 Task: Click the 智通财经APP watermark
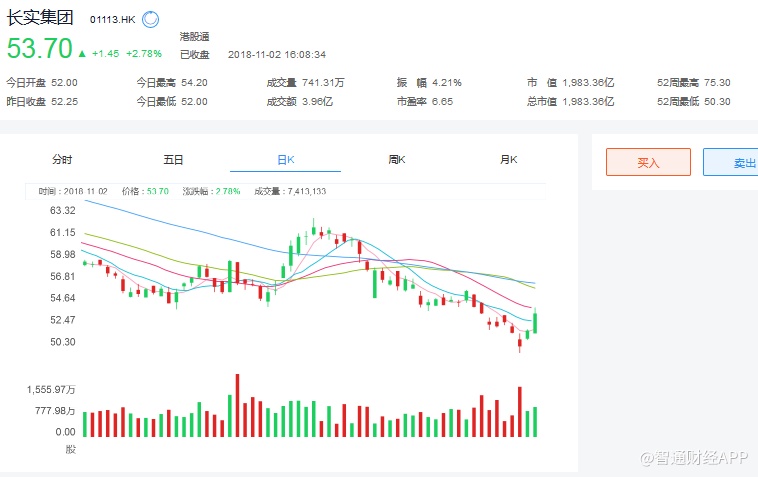pyautogui.click(x=695, y=458)
